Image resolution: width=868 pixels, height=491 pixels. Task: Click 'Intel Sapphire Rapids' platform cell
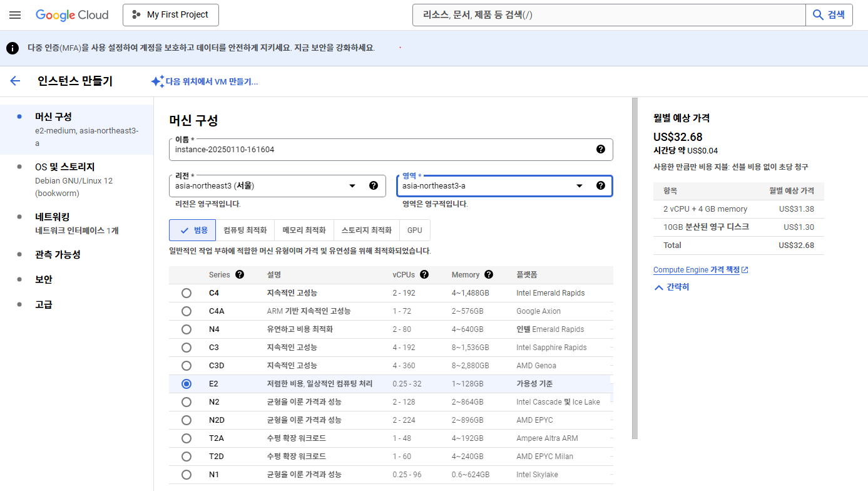[x=552, y=348]
